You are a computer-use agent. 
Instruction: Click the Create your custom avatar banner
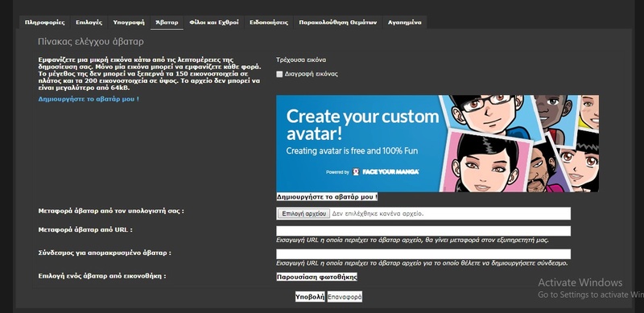coord(437,143)
